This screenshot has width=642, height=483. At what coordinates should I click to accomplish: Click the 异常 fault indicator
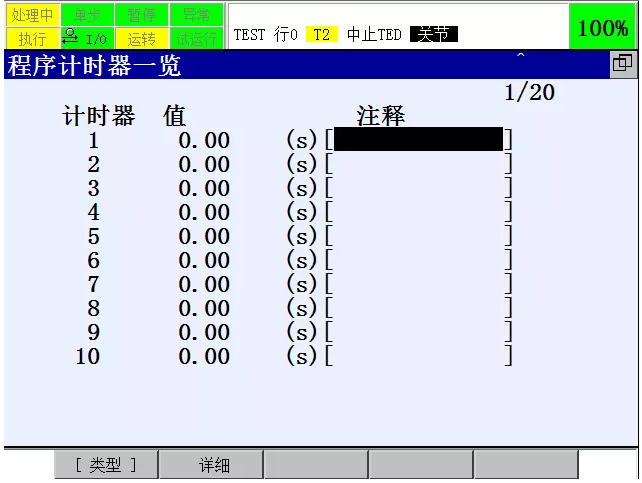click(197, 15)
